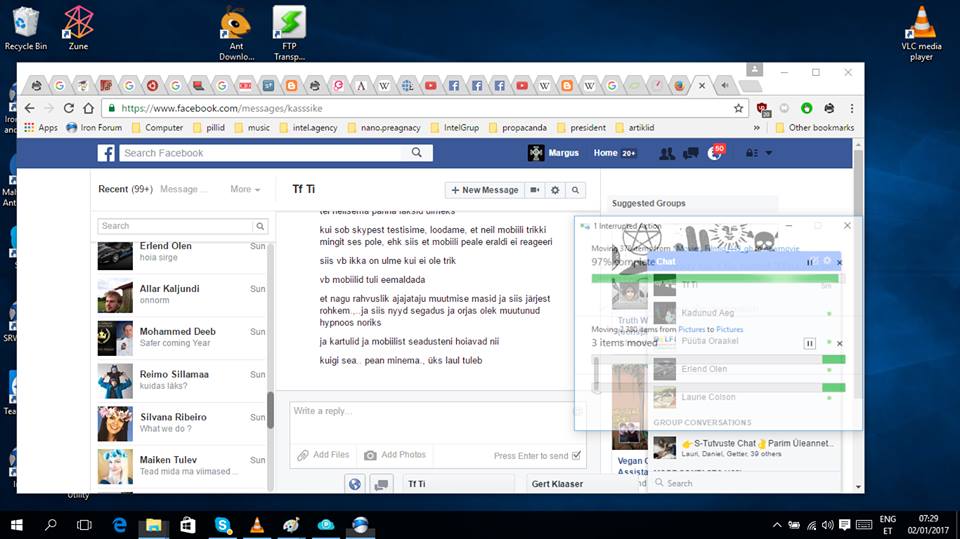Launch the Ant Download desktop shortcut

[x=236, y=33]
